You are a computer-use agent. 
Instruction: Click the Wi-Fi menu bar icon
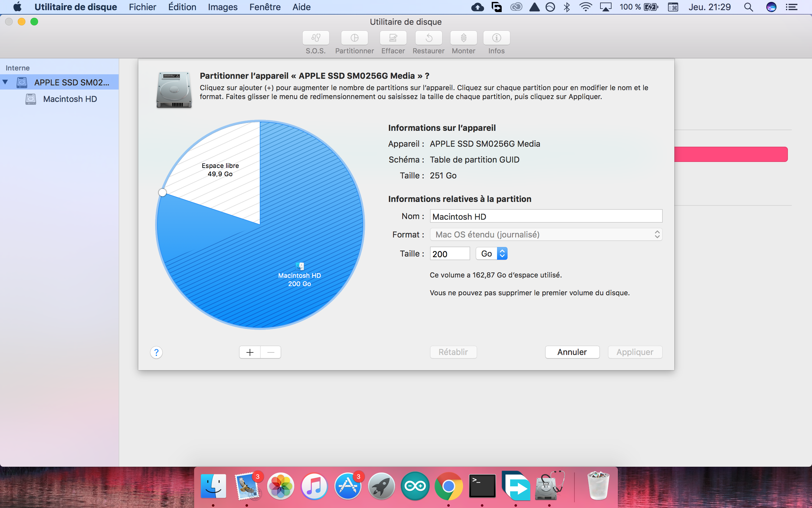(586, 7)
